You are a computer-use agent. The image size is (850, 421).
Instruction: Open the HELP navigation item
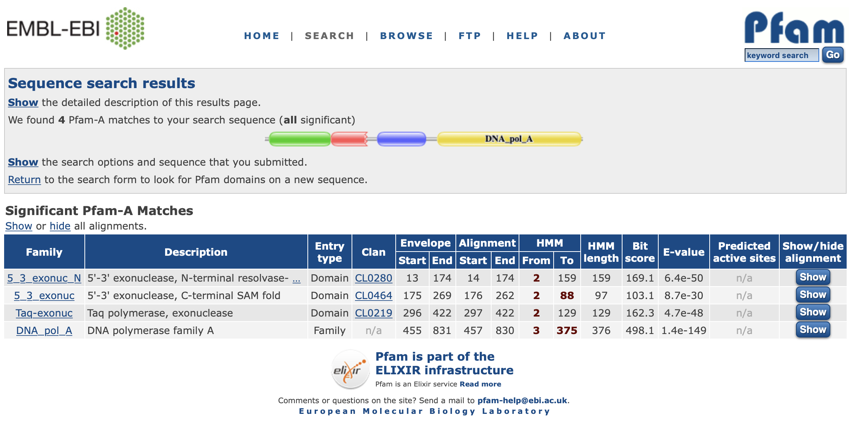click(x=522, y=36)
